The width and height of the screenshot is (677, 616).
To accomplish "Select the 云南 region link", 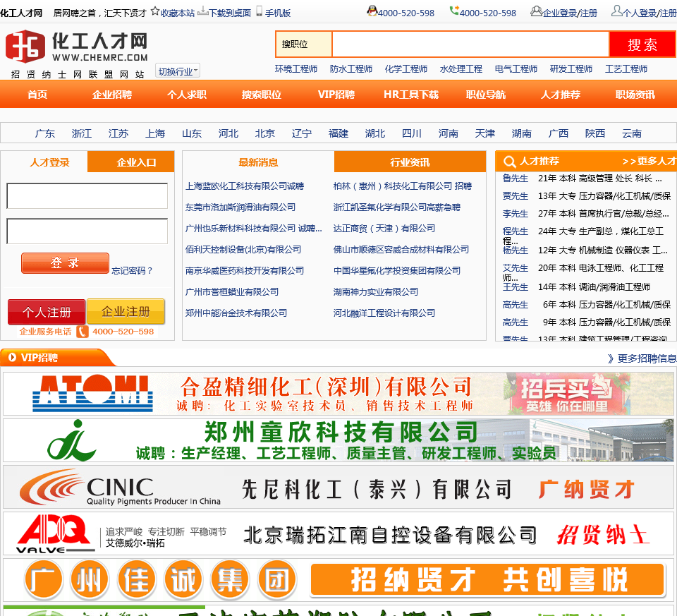I will [x=632, y=133].
